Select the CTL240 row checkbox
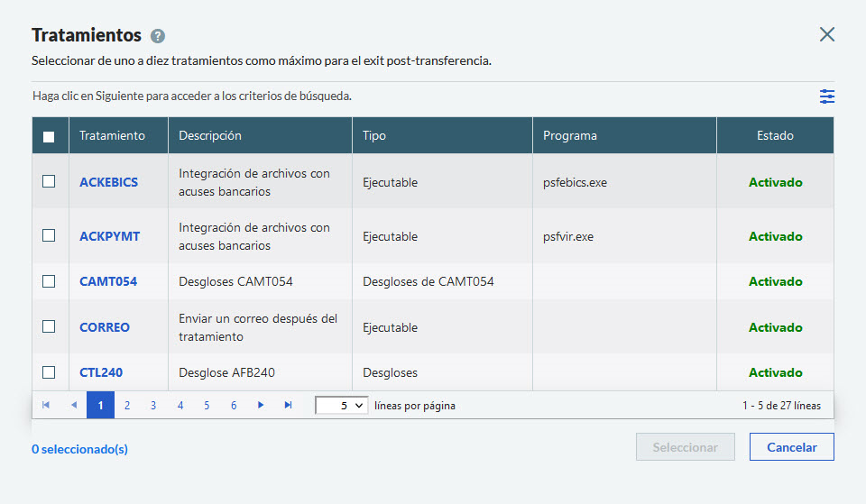 point(49,372)
